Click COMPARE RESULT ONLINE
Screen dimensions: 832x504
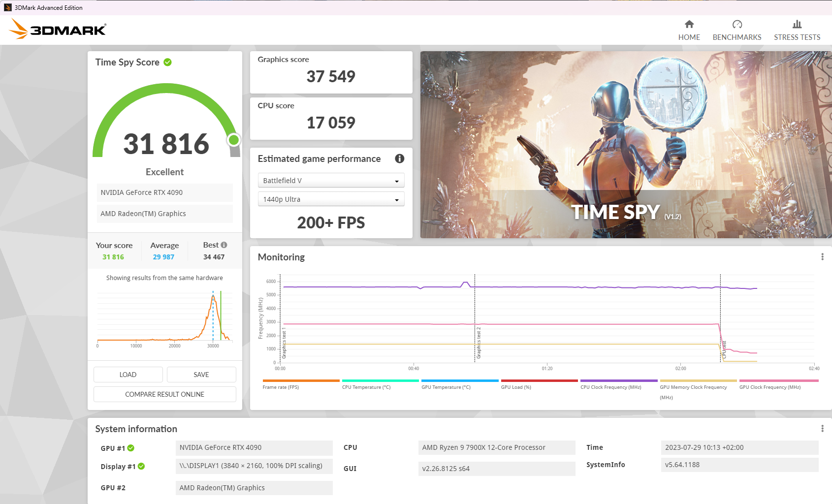point(165,394)
